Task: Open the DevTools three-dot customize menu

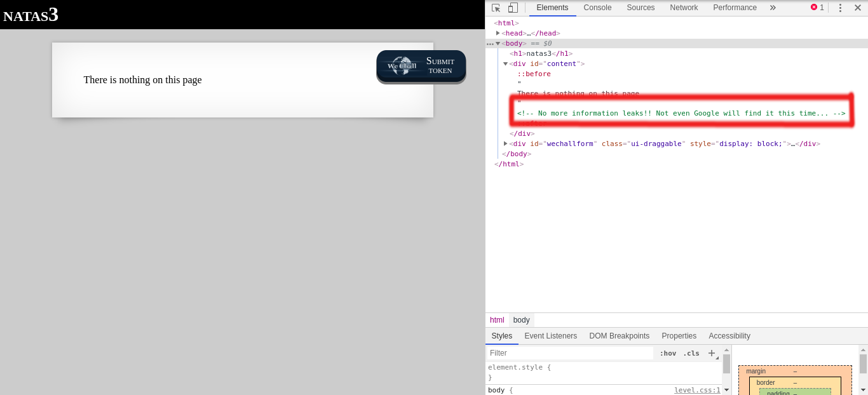Action: coord(840,8)
